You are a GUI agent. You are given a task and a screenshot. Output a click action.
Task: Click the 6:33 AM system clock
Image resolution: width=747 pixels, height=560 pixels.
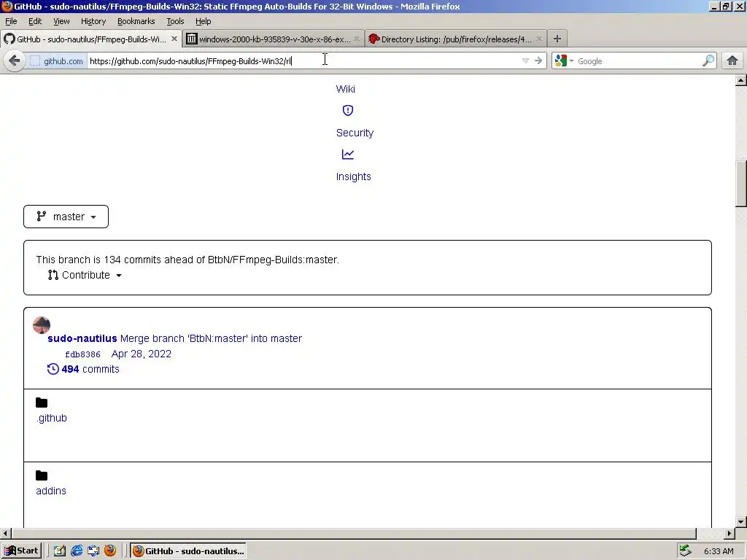coord(719,551)
